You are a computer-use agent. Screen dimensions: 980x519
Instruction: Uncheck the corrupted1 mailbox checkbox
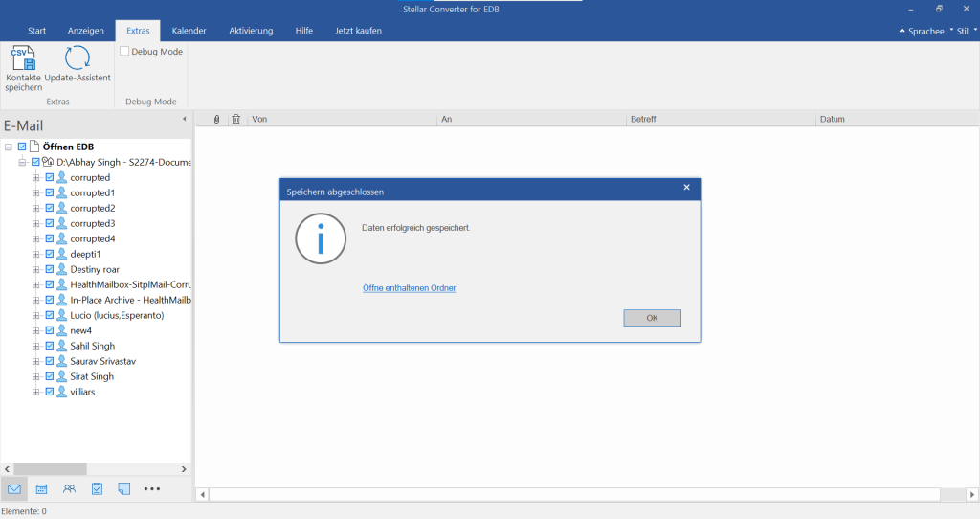50,192
